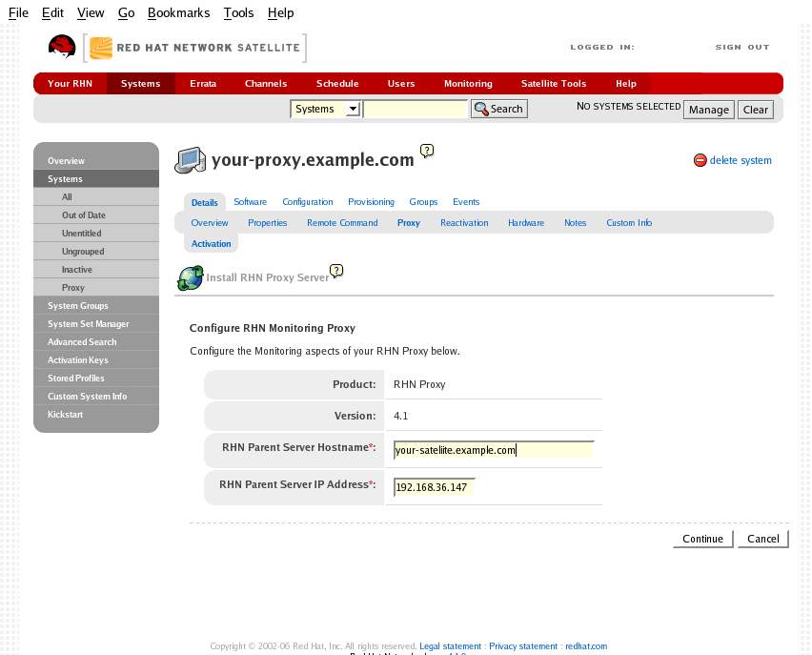
Task: Open the Remote Command sub-tab
Action: 342,223
